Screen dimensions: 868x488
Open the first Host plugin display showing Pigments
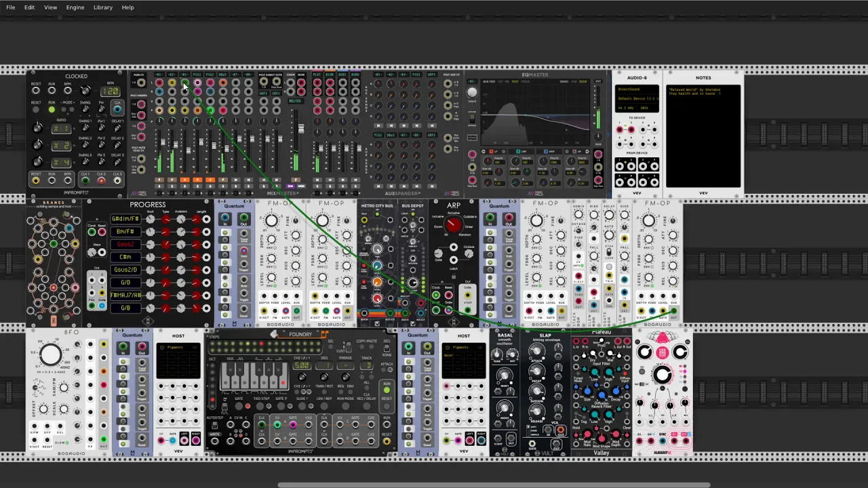click(x=178, y=361)
